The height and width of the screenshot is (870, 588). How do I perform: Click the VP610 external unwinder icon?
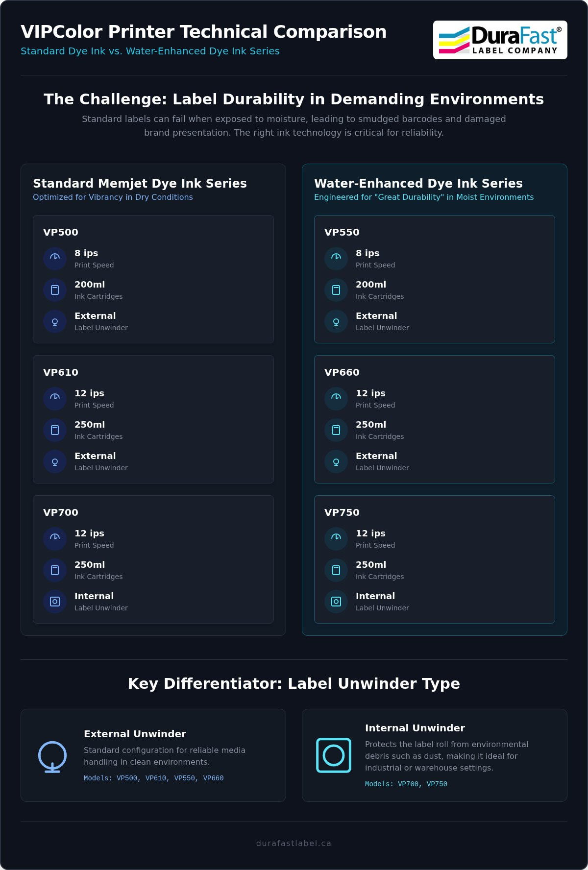point(55,461)
